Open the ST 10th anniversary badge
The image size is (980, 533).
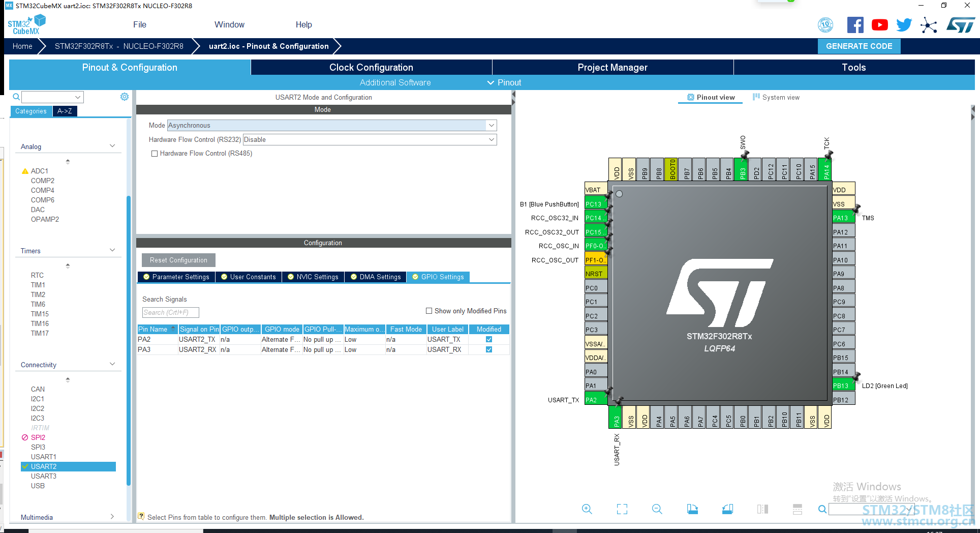pos(825,24)
